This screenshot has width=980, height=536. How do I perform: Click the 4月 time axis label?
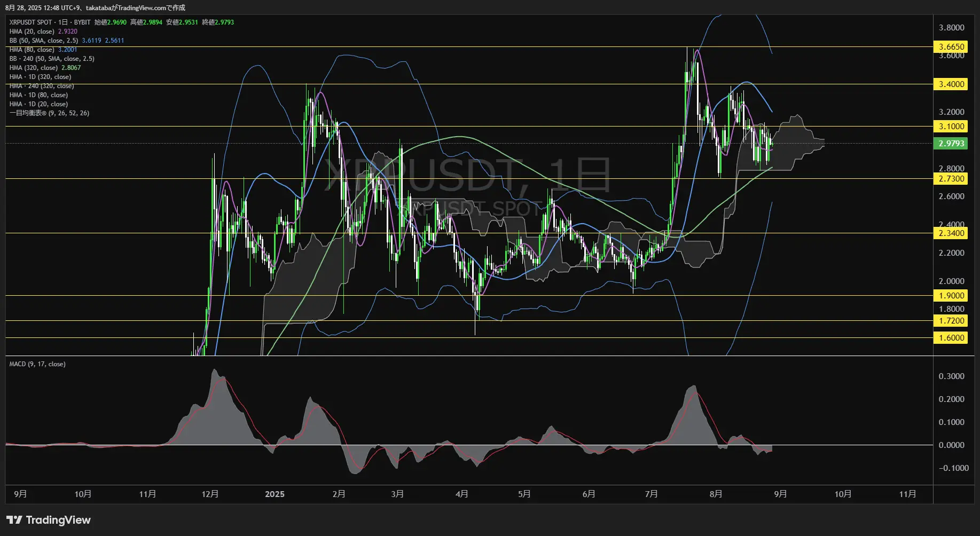(462, 494)
